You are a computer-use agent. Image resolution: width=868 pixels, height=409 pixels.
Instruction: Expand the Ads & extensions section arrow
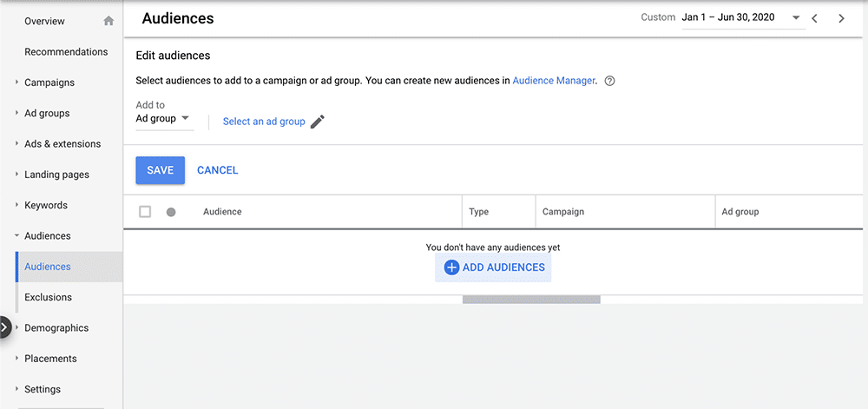(x=16, y=144)
